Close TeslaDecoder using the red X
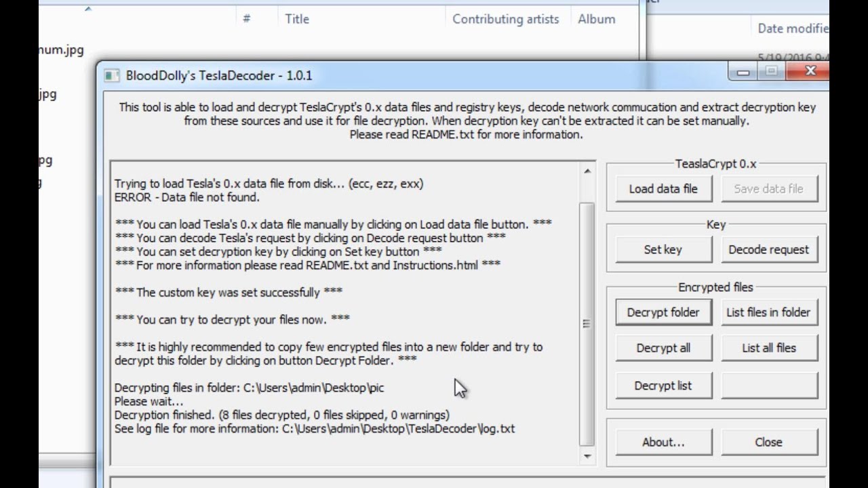 click(x=810, y=71)
